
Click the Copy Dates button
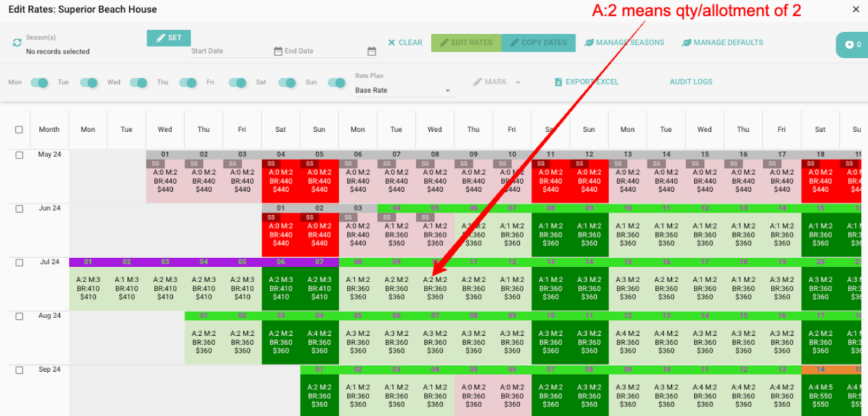pos(539,42)
